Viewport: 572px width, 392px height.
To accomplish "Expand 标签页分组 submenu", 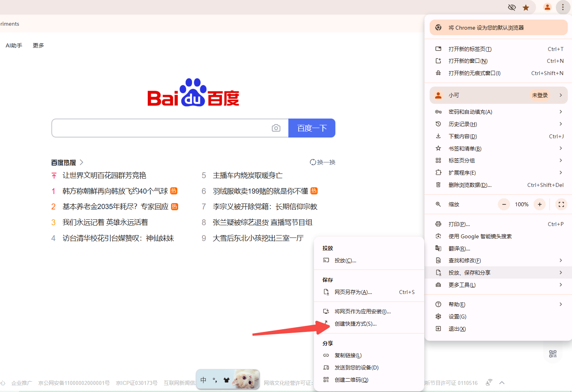I will click(499, 160).
